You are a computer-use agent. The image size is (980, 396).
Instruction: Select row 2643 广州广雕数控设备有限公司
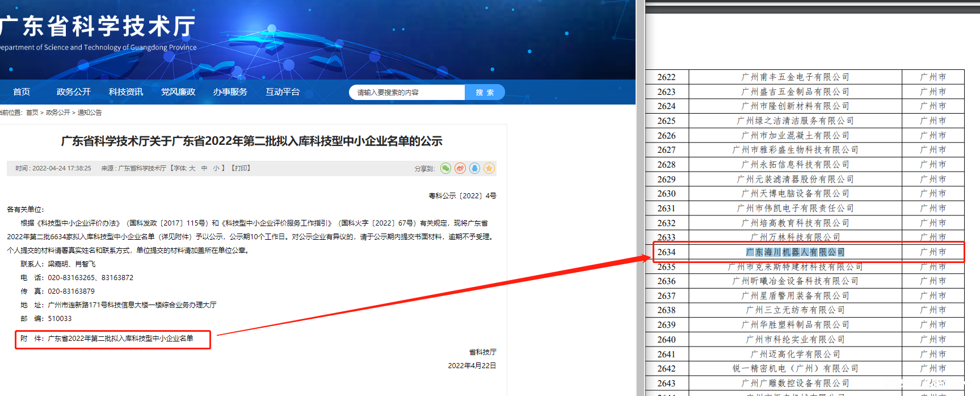click(x=805, y=383)
